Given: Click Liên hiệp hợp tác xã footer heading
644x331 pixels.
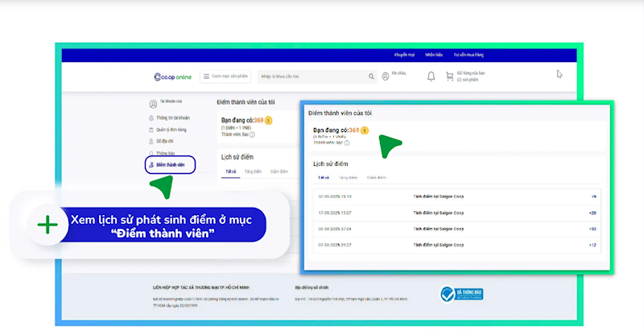Looking at the screenshot, I should 201,288.
